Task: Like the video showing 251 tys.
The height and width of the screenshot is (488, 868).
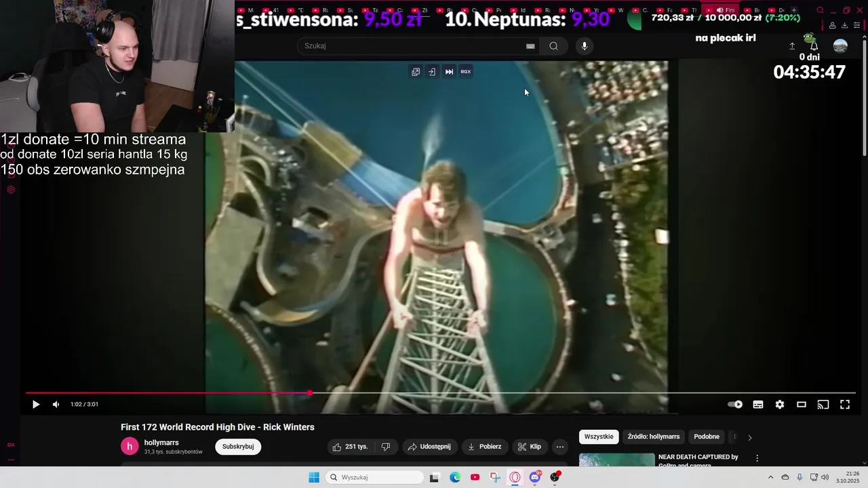Action: (x=350, y=447)
